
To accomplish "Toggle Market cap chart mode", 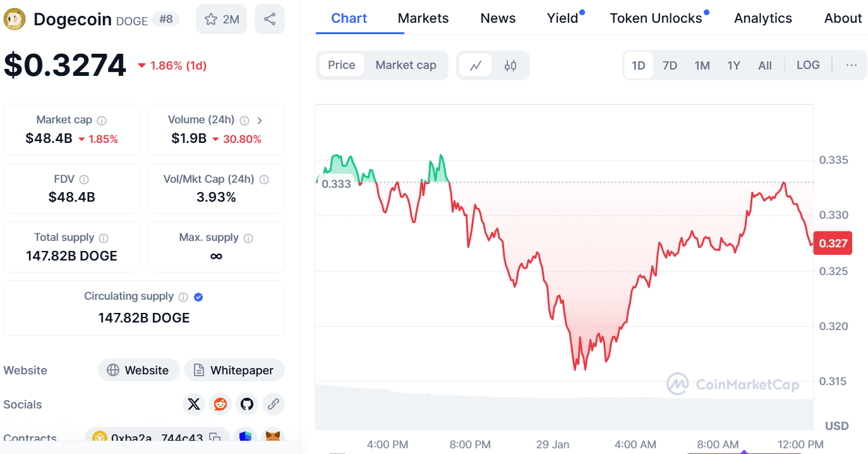I will coord(406,64).
